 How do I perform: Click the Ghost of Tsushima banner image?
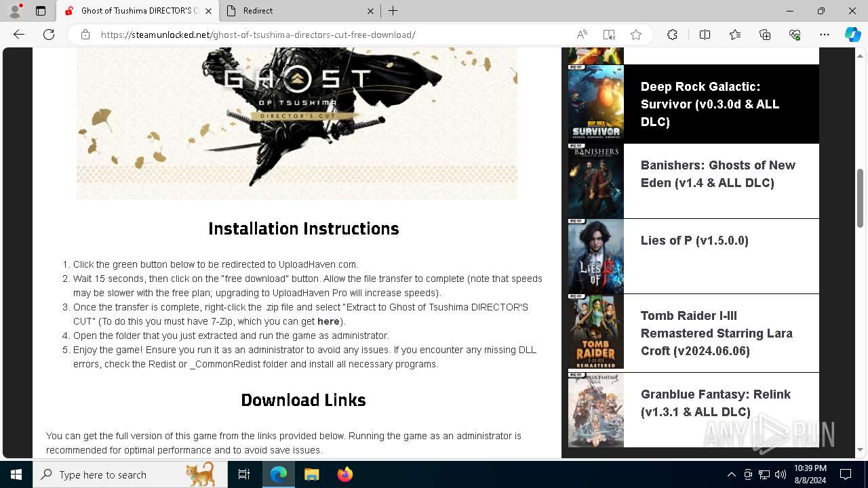coord(297,123)
